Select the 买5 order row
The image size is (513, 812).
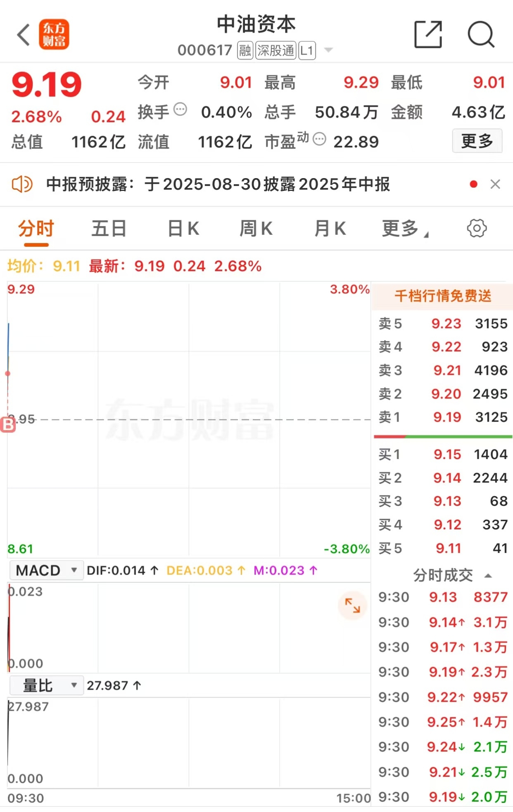point(443,548)
